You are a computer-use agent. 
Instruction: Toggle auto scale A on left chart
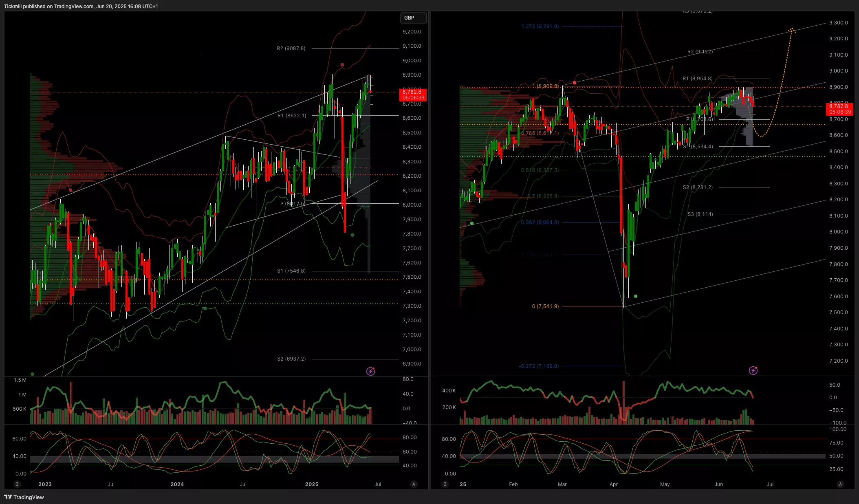click(414, 484)
